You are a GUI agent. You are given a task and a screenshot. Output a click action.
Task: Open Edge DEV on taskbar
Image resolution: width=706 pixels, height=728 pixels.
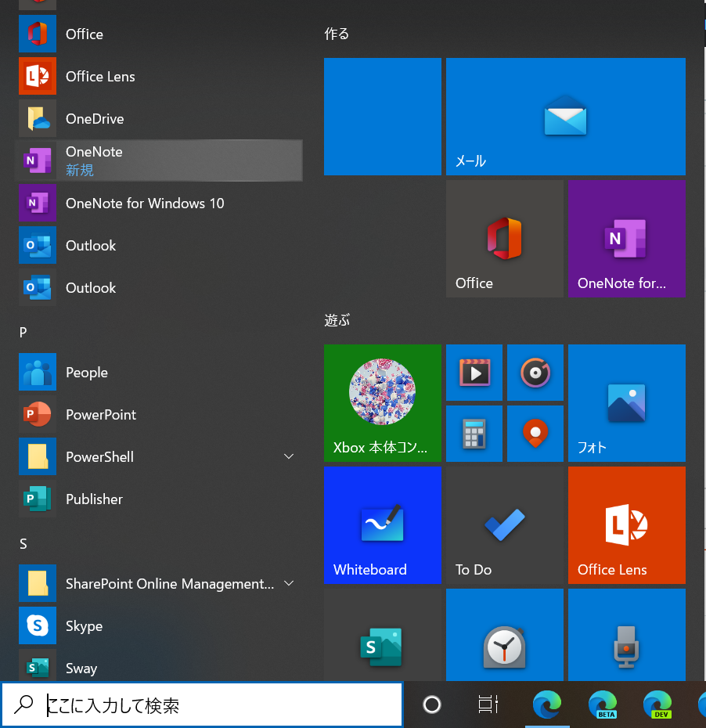pyautogui.click(x=657, y=705)
